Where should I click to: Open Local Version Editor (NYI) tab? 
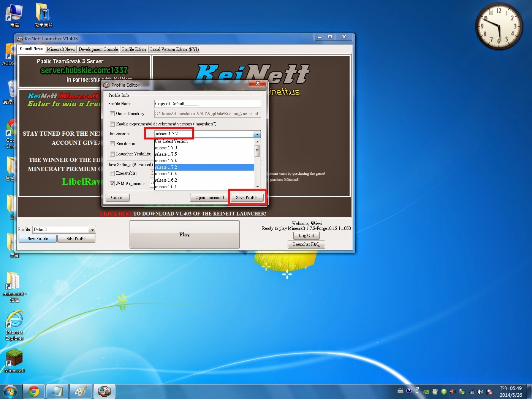[174, 49]
